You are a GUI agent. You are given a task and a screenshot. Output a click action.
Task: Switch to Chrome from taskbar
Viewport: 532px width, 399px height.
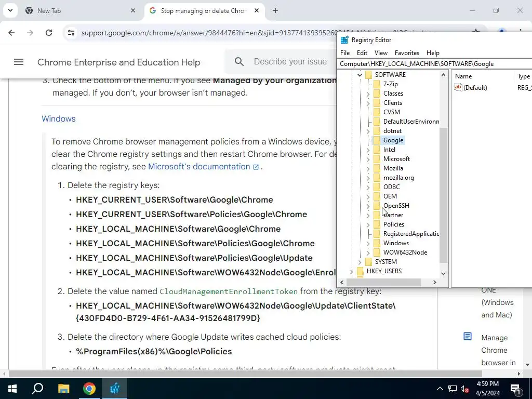(89, 389)
